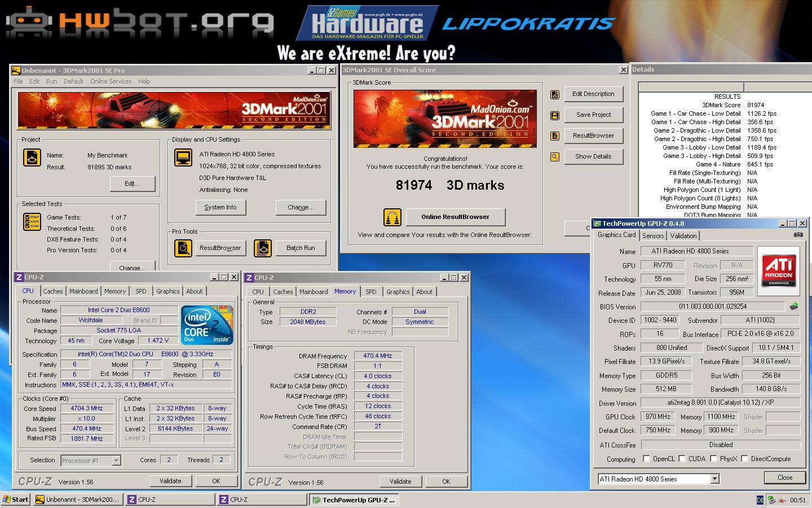Click the GPU-Z BIOS save chip icon

(794, 306)
